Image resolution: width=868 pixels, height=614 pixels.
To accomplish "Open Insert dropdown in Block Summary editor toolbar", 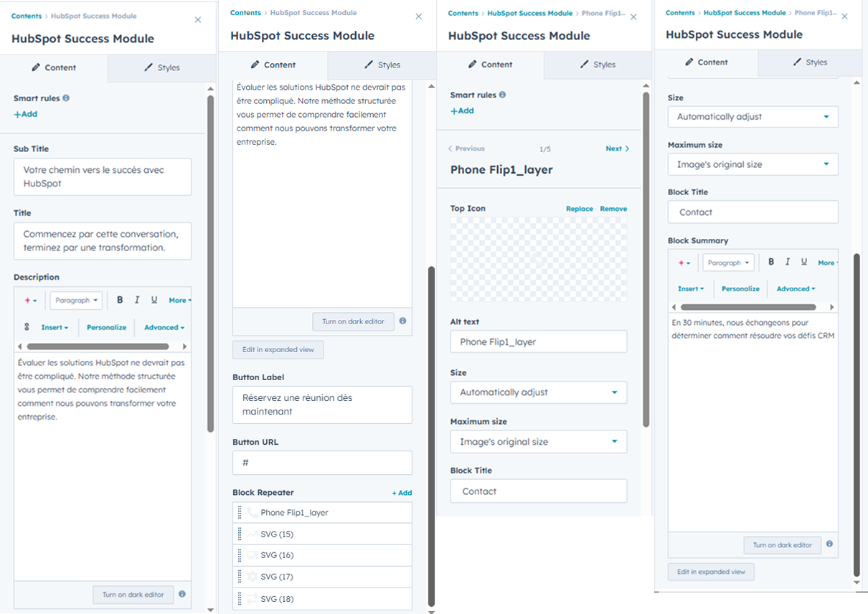I will pyautogui.click(x=691, y=288).
